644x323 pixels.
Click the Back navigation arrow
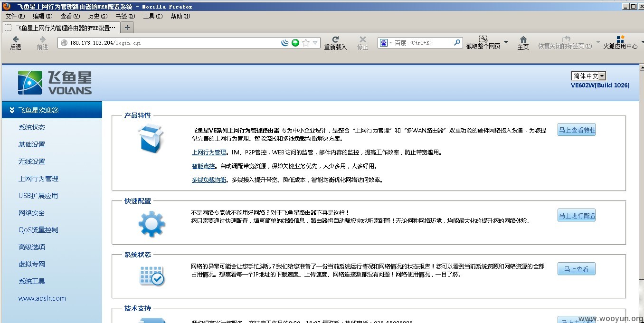pos(16,39)
